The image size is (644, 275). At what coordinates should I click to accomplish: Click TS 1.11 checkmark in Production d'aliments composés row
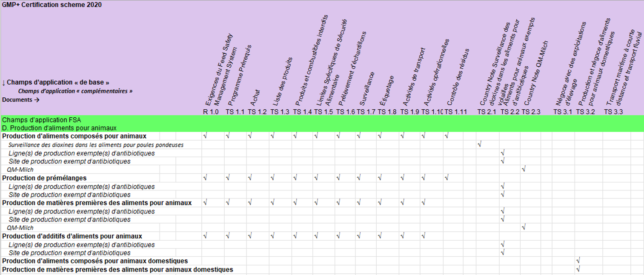tap(446, 136)
